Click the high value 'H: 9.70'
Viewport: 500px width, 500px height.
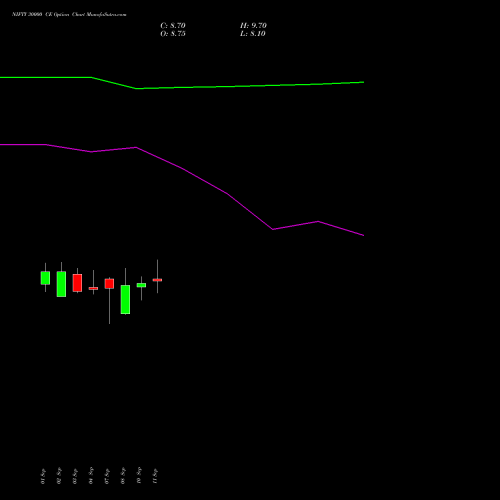253,26
